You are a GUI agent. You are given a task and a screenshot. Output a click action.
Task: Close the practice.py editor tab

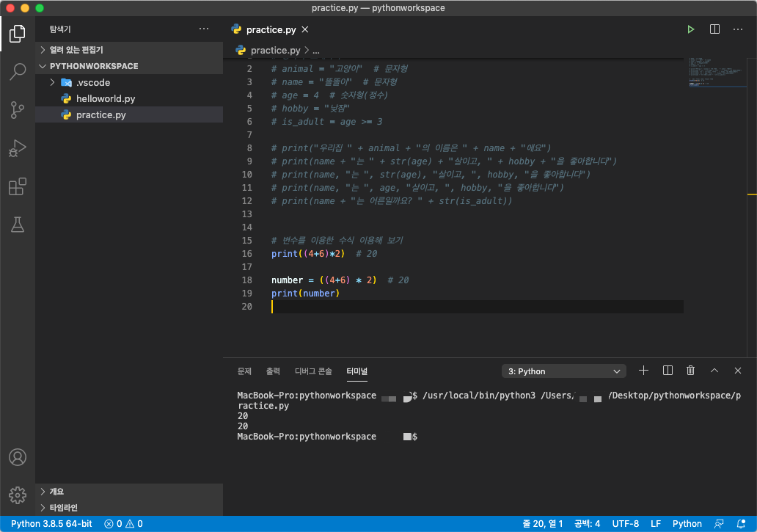(305, 29)
